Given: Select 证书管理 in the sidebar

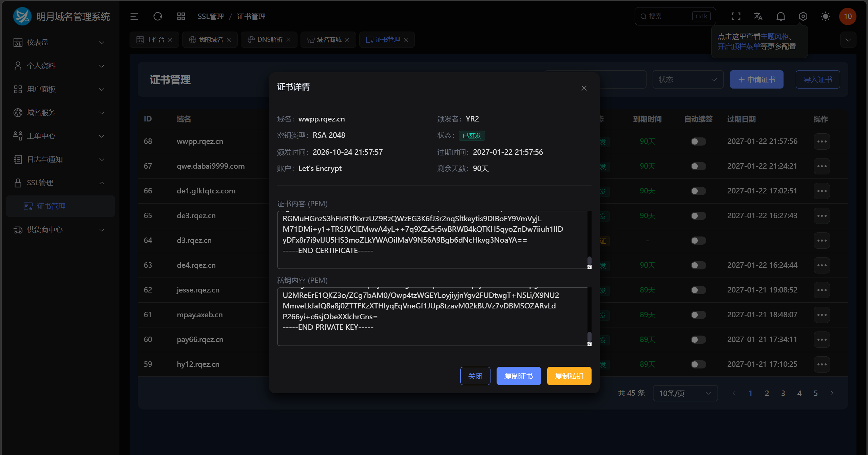Looking at the screenshot, I should tap(60, 206).
